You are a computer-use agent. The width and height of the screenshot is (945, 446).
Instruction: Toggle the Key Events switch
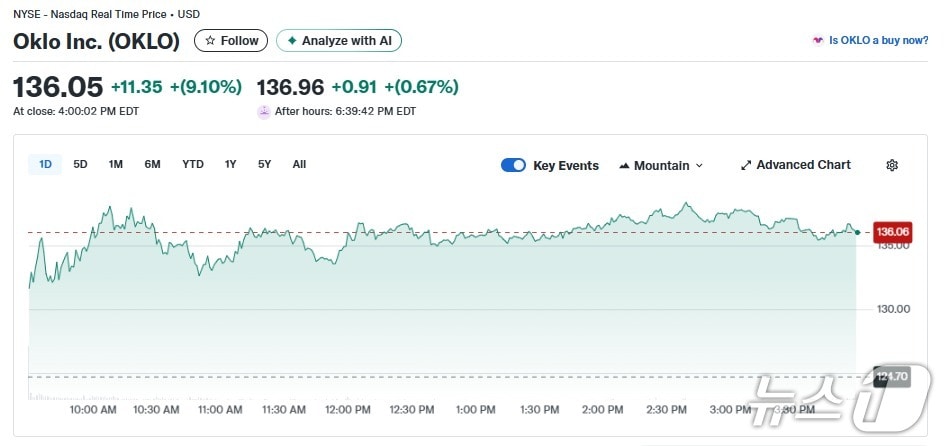point(513,165)
